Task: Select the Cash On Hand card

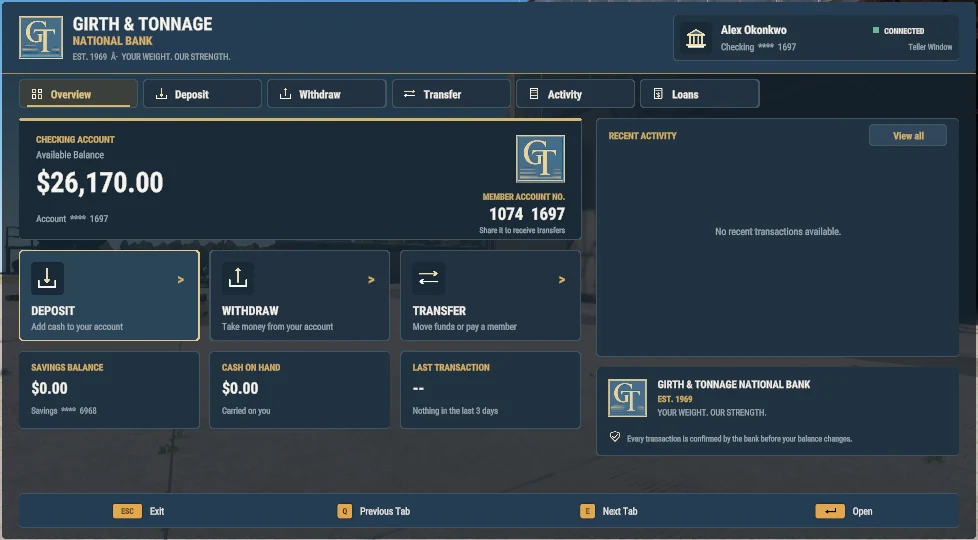Action: point(299,390)
